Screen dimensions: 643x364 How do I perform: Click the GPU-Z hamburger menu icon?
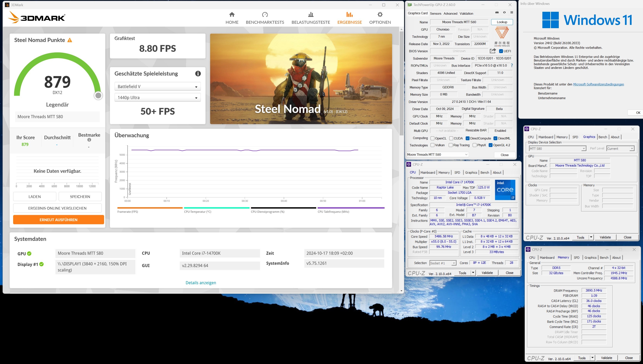512,13
